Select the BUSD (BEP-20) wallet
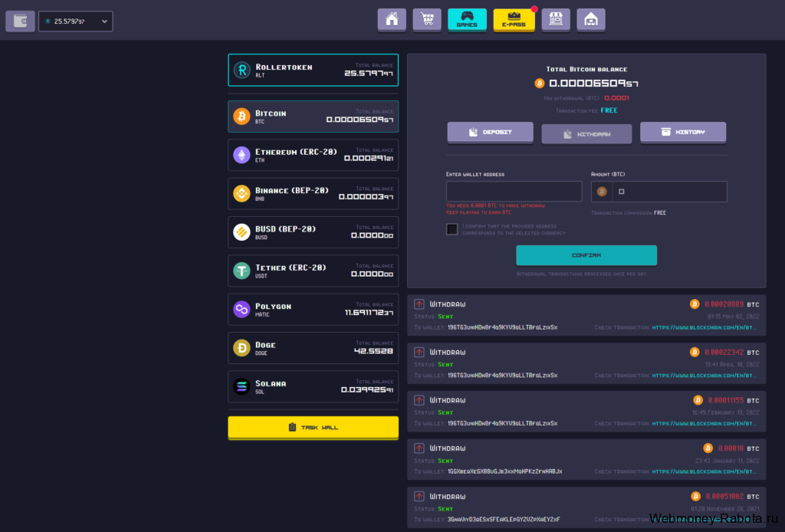785x532 pixels. (314, 232)
